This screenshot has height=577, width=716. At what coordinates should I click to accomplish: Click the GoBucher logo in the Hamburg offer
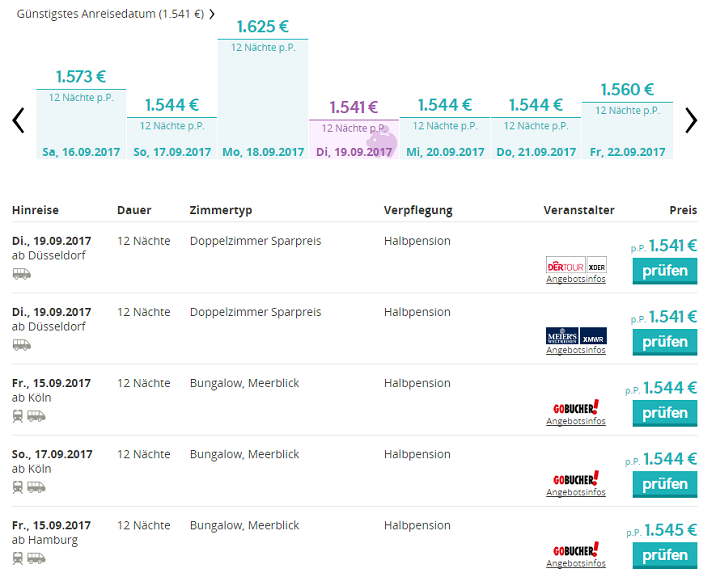576,550
